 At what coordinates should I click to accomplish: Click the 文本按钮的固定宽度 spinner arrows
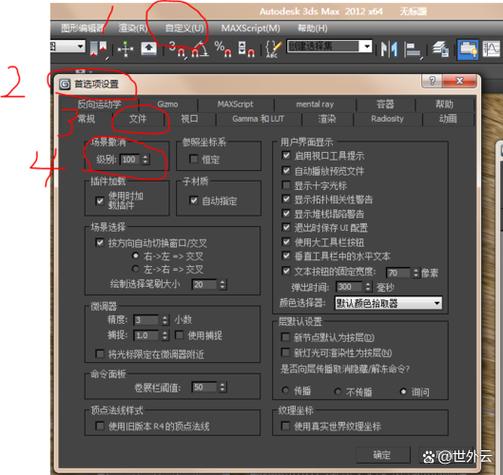coord(415,273)
